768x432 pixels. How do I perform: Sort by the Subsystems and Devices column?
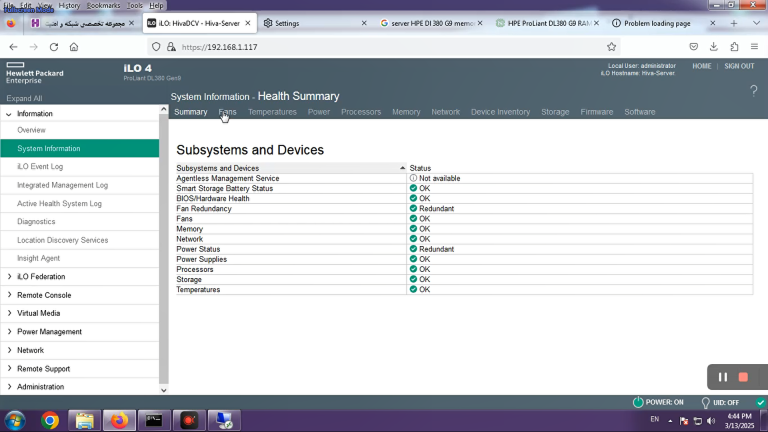[x=290, y=168]
